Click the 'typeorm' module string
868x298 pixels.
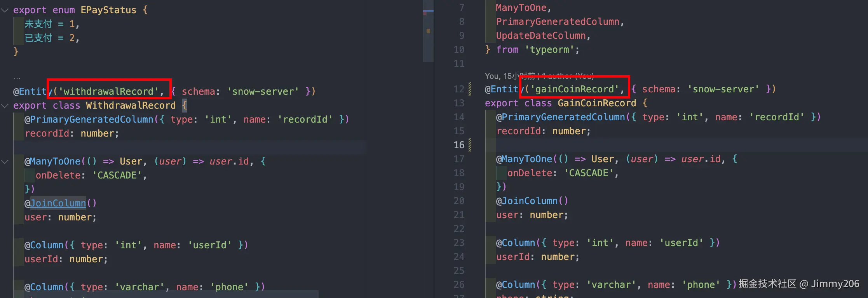click(x=549, y=50)
